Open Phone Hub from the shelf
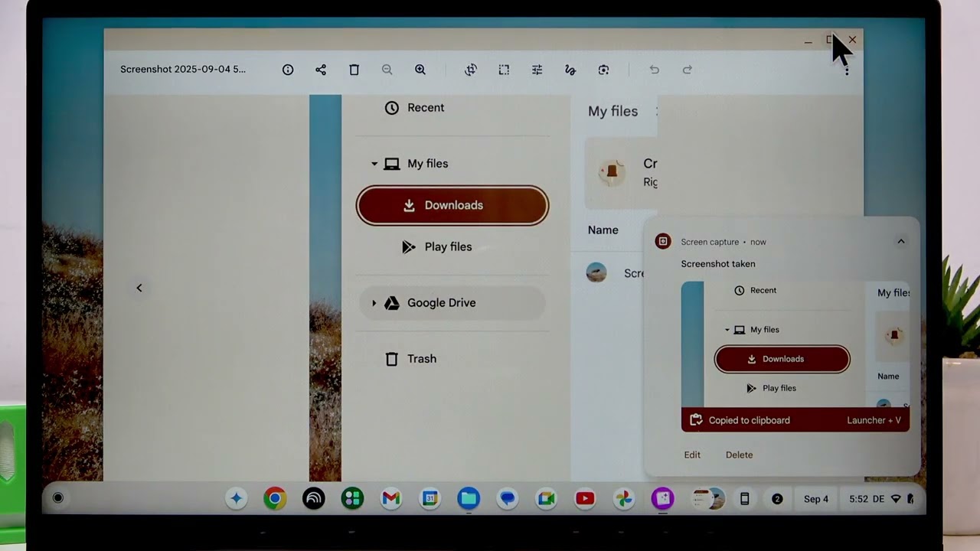 [x=744, y=499]
